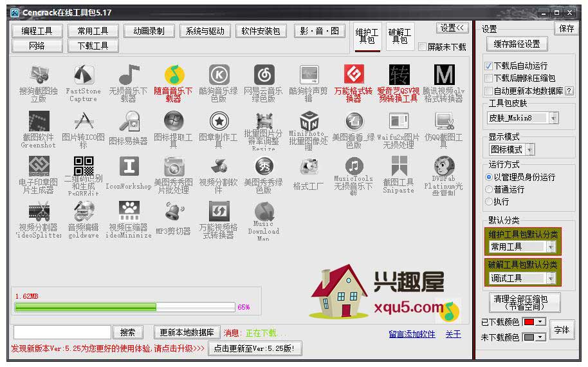
Task: Enable 下载后删除压缩包 checkbox
Action: pos(488,79)
